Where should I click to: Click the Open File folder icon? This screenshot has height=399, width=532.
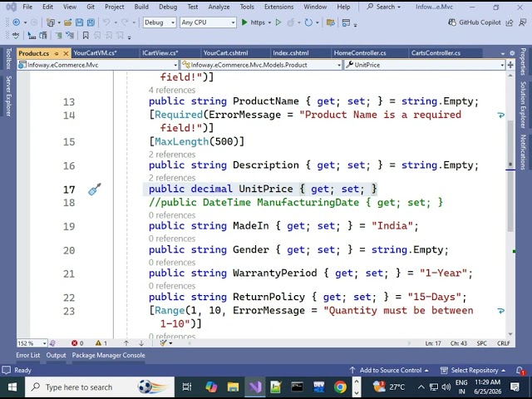tap(68, 22)
